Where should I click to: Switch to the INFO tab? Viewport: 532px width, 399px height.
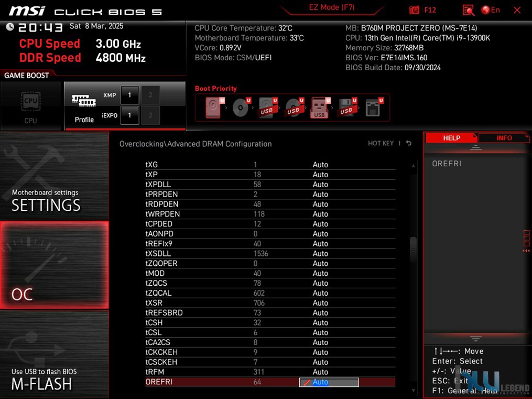coord(504,138)
